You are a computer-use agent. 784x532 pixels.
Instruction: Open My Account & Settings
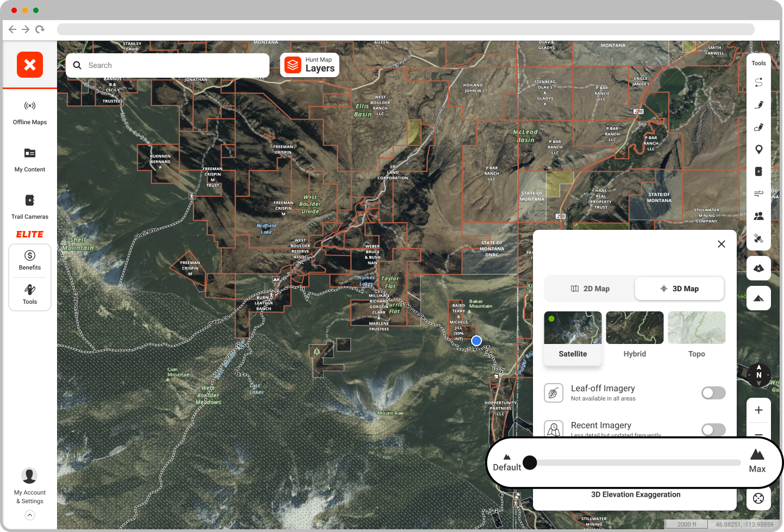coord(30,486)
